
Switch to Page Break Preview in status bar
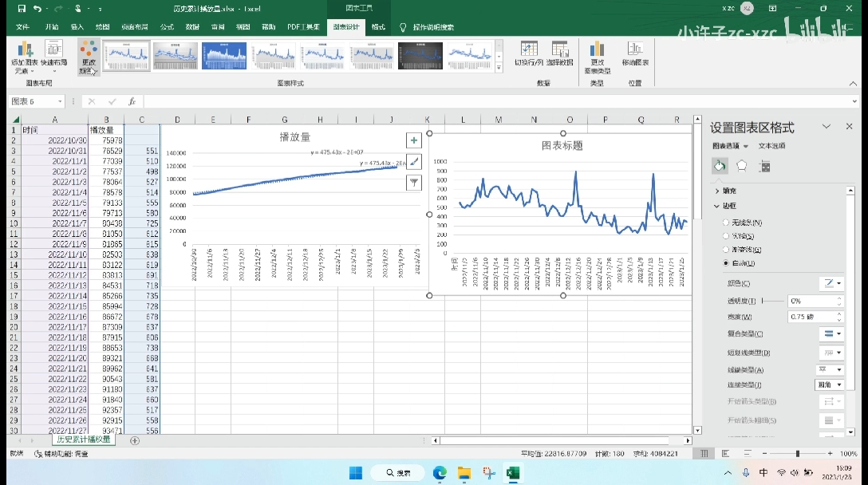pyautogui.click(x=748, y=453)
